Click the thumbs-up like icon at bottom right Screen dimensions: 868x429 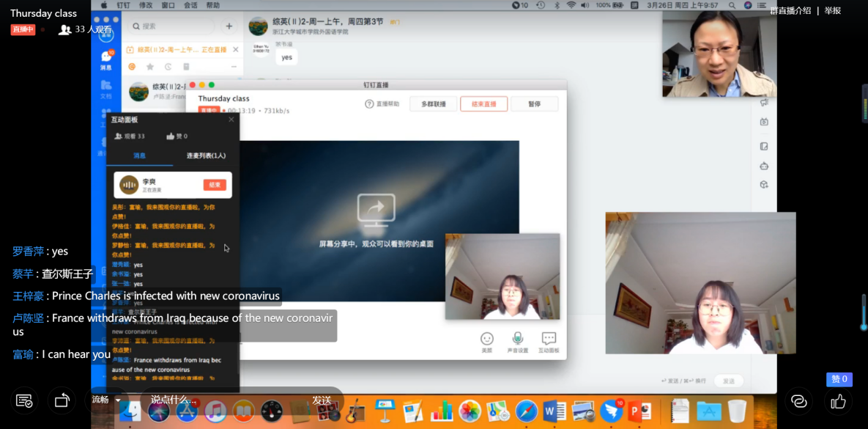838,400
